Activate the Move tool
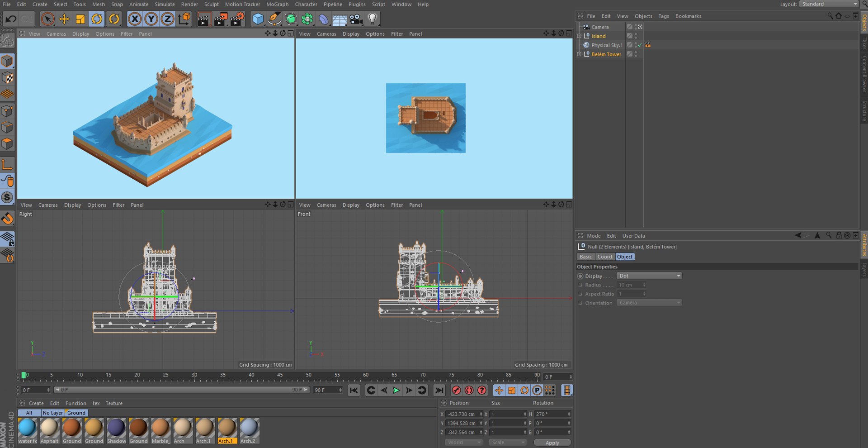The width and height of the screenshot is (868, 448). pos(64,19)
